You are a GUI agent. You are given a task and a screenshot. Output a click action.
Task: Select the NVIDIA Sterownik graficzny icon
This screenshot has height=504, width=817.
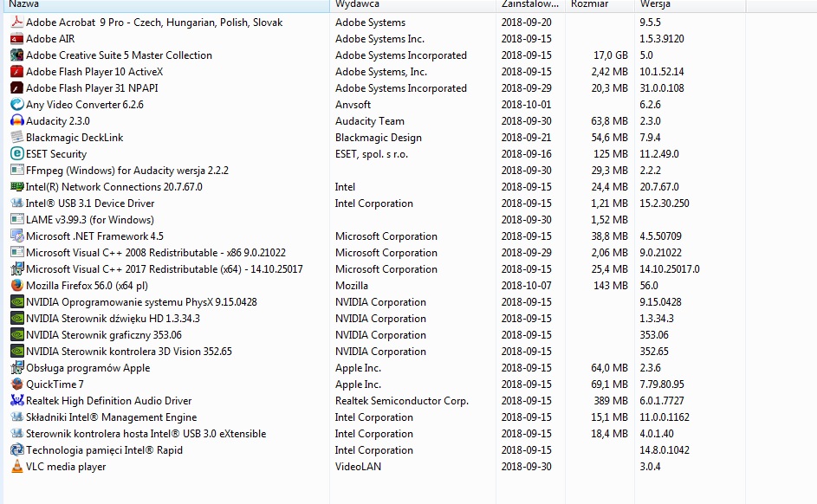tap(17, 335)
